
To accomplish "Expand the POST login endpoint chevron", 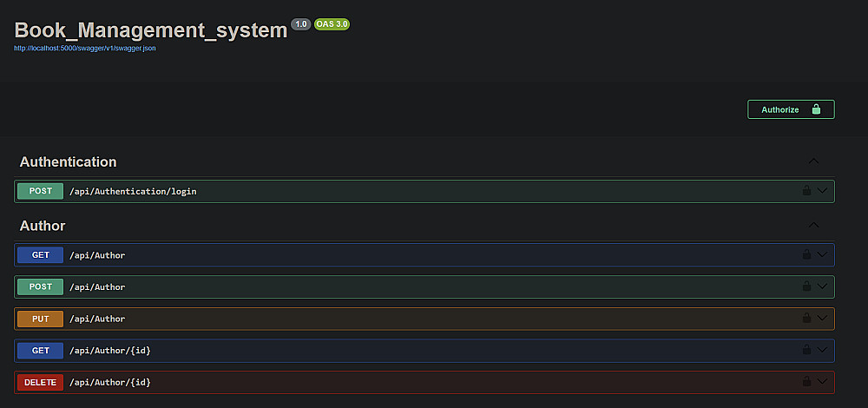I will tap(823, 191).
